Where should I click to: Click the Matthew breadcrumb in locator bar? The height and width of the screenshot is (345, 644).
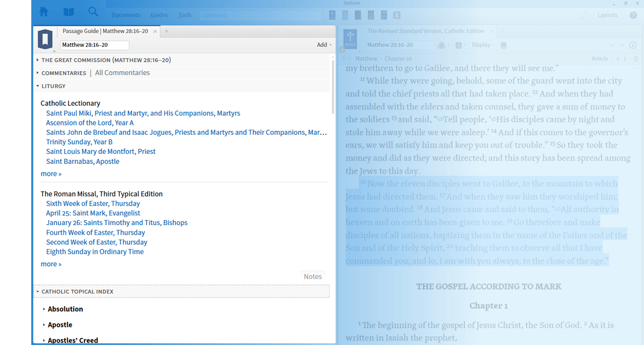tap(366, 58)
